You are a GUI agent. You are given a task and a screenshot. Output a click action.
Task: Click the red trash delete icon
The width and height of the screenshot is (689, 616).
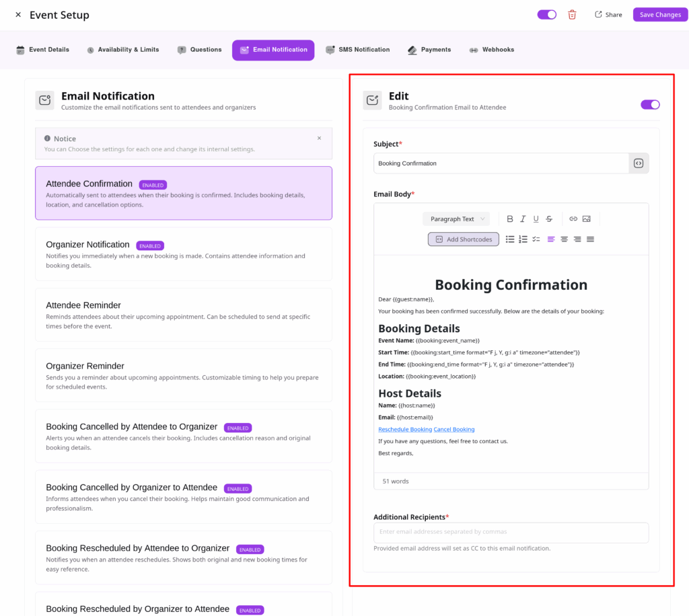click(572, 15)
